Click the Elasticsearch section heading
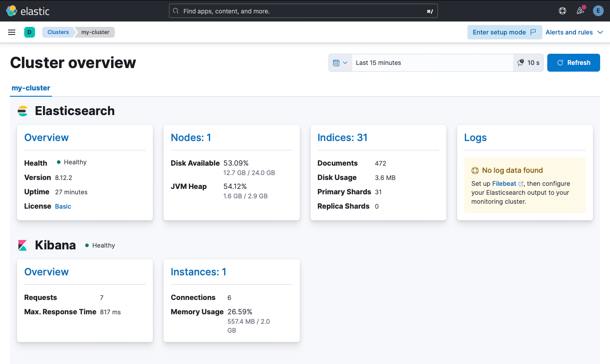The image size is (610, 364). point(75,111)
